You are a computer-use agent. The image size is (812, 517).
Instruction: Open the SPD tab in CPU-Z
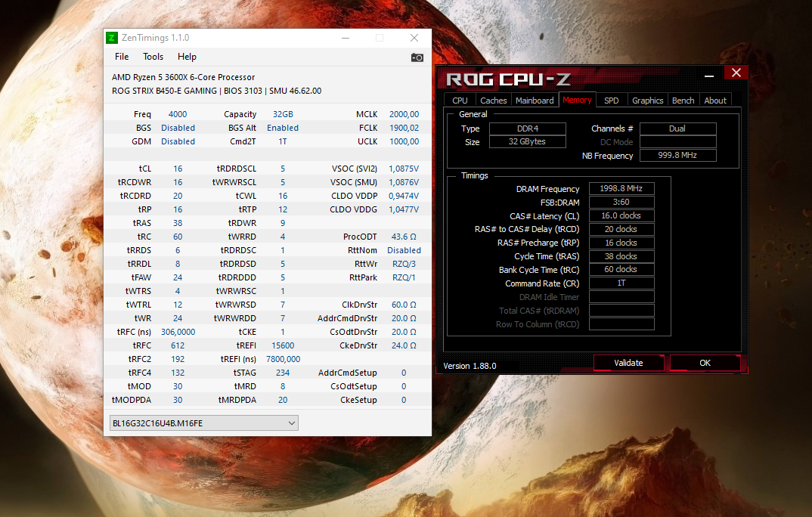[612, 101]
